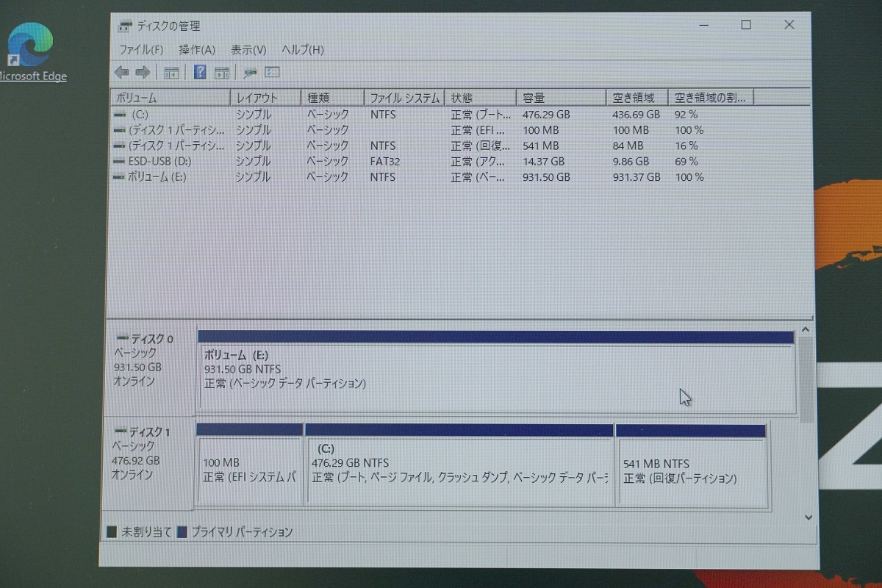Toggle the console tree toolbar icon

[172, 73]
